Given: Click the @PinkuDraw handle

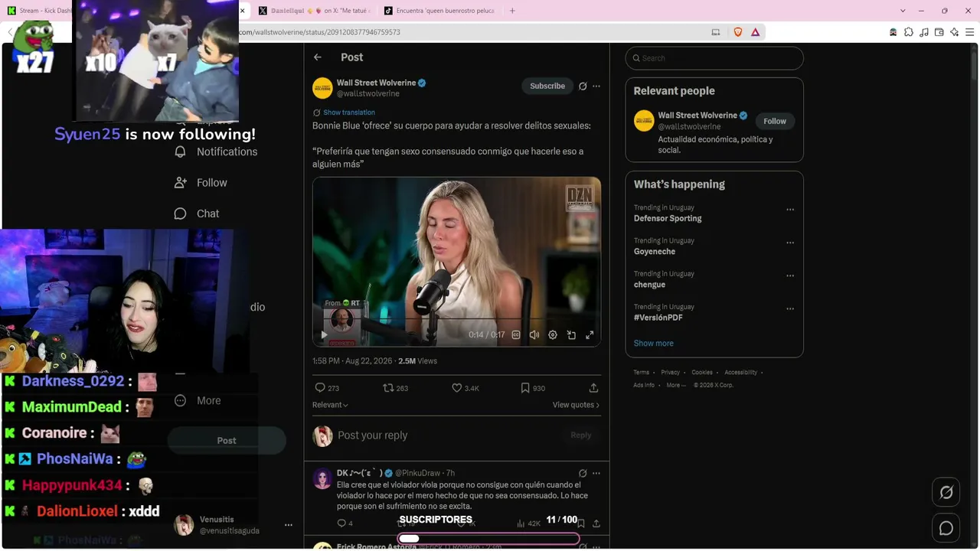Looking at the screenshot, I should click(418, 473).
